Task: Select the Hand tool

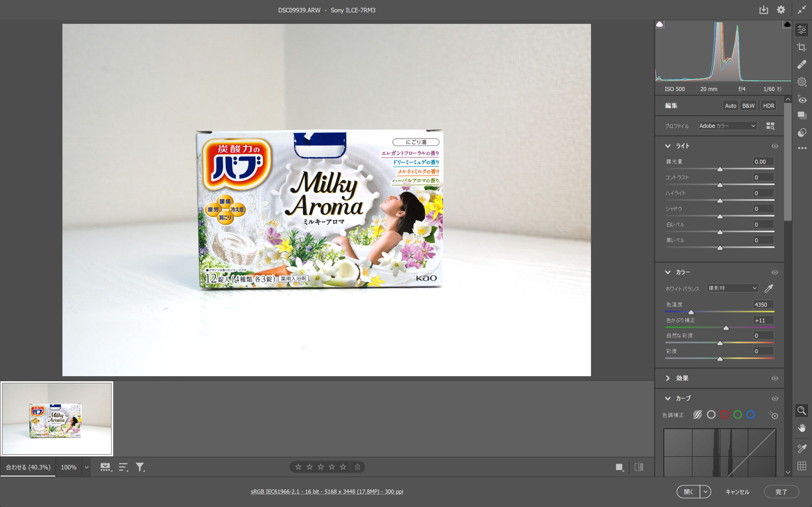Action: [x=802, y=428]
